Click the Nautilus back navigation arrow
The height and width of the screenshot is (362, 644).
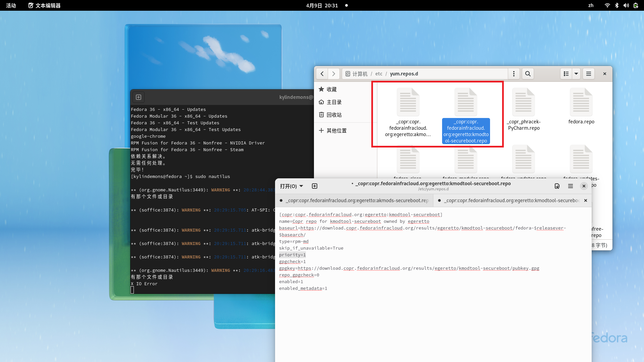point(322,74)
